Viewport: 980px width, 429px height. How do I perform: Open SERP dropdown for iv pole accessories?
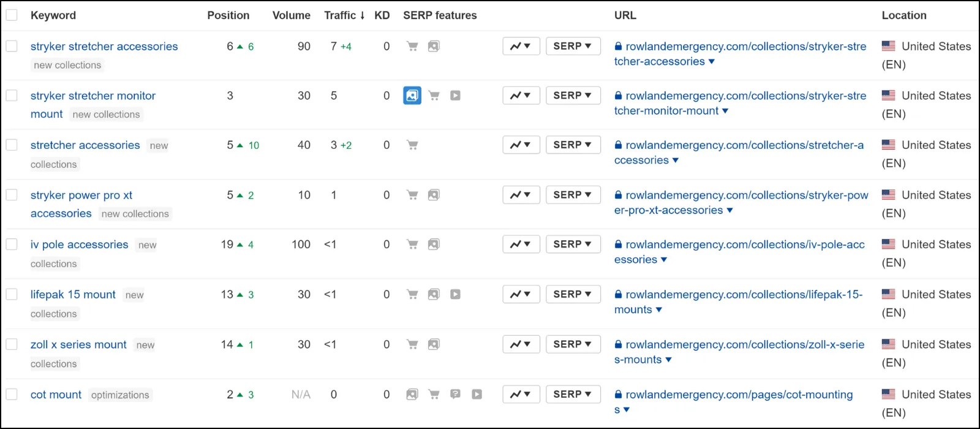(x=573, y=245)
